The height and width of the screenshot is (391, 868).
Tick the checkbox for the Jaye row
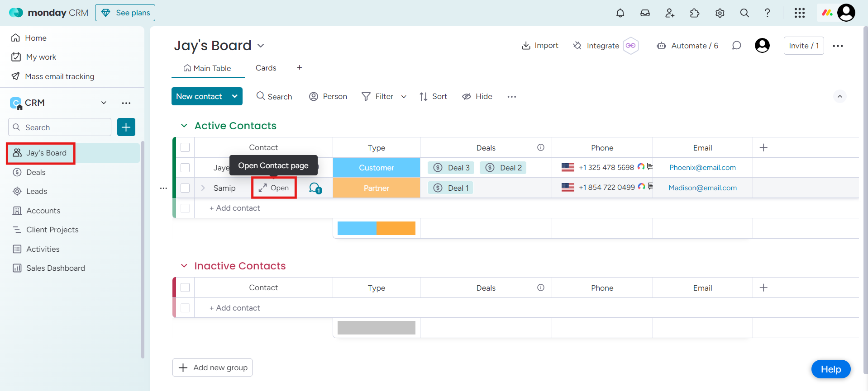click(185, 168)
